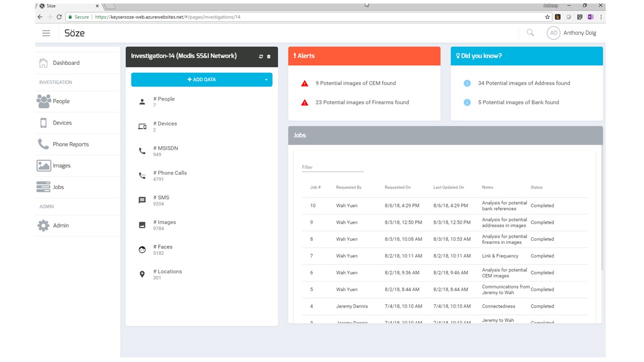Click the call icon beside # Phone Calls
Viewport: 644px width, 362px height.
pos(142,176)
